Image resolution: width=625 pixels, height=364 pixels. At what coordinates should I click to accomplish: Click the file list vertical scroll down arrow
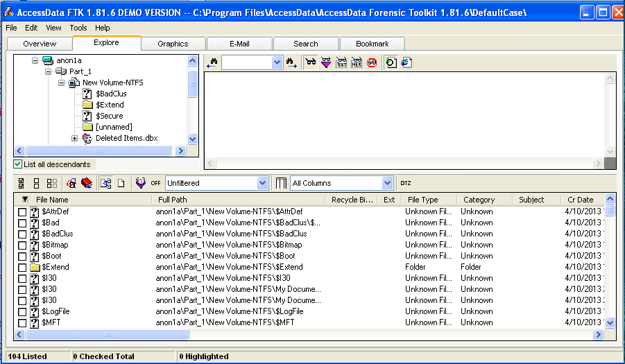(610, 323)
